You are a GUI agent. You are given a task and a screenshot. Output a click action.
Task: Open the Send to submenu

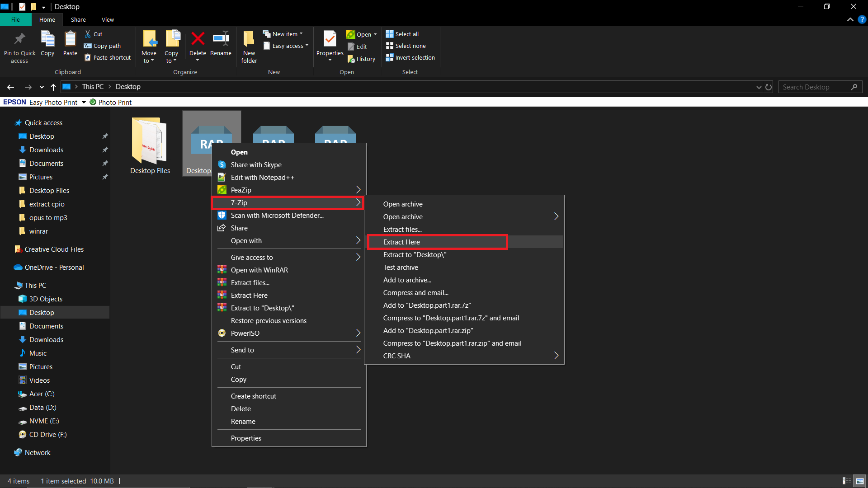(289, 350)
